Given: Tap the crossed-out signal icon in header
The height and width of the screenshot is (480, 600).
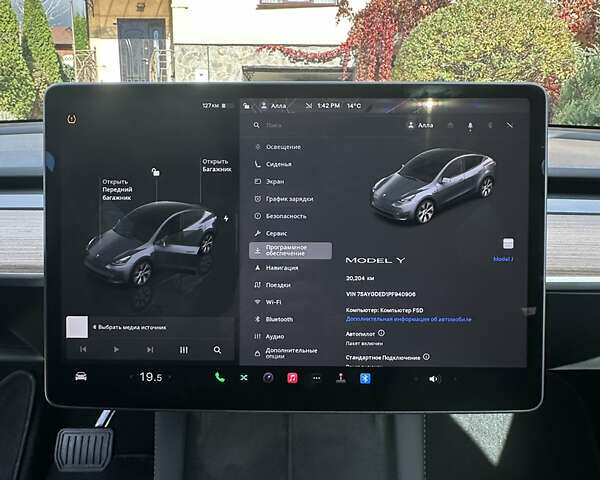Looking at the screenshot, I should coord(509,125).
